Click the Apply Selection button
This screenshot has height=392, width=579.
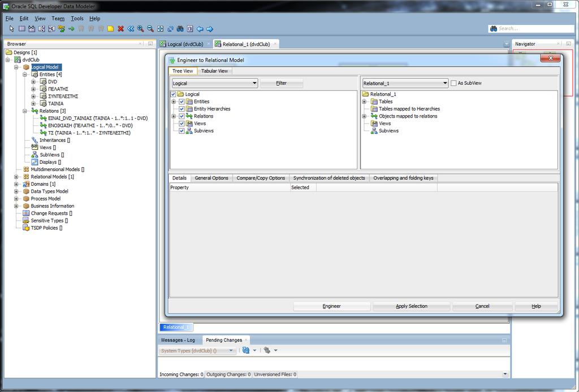click(412, 306)
